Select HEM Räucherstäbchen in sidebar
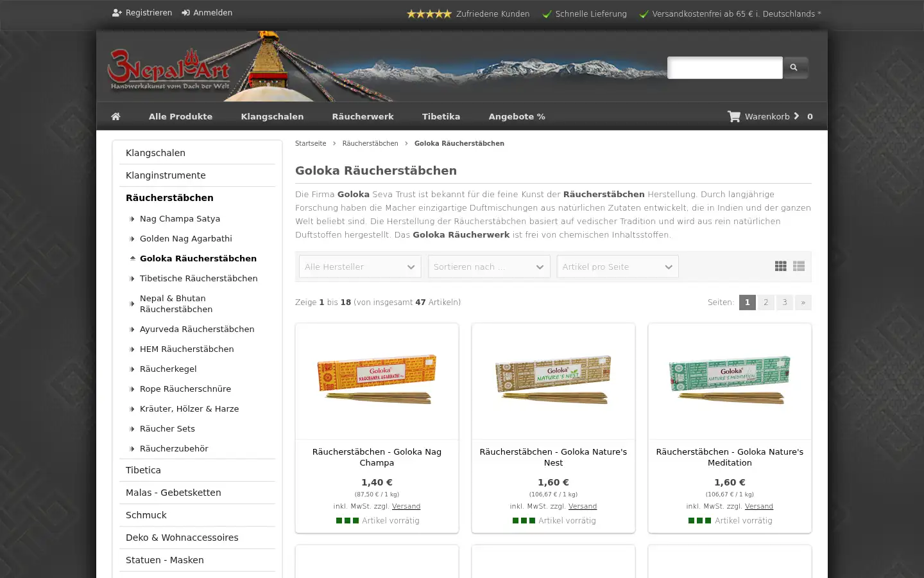The width and height of the screenshot is (924, 578). tap(187, 349)
